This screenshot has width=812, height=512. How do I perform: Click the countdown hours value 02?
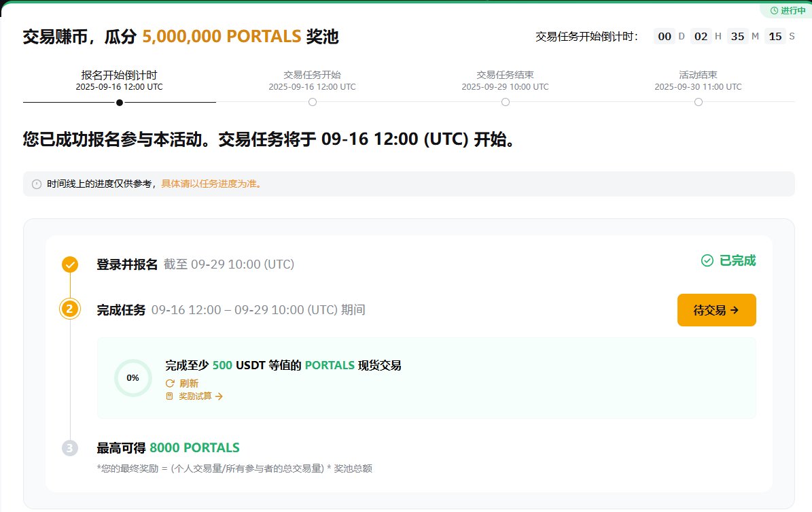701,36
